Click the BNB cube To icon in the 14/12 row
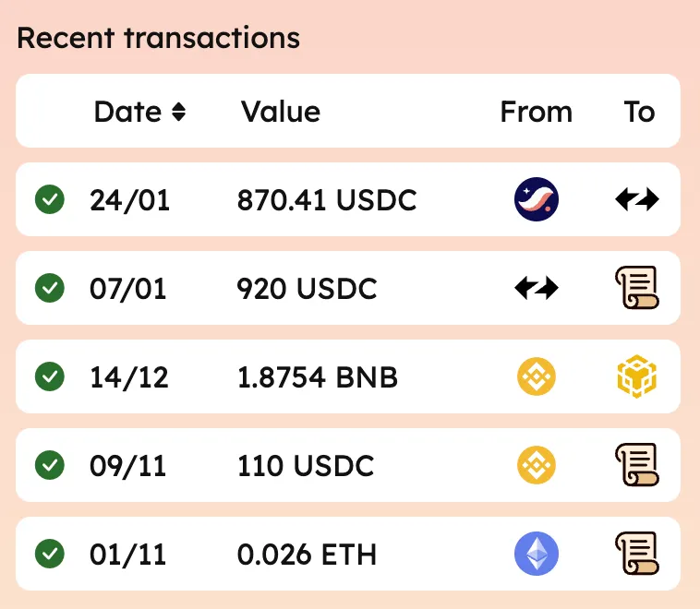The image size is (700, 609). pos(637,376)
